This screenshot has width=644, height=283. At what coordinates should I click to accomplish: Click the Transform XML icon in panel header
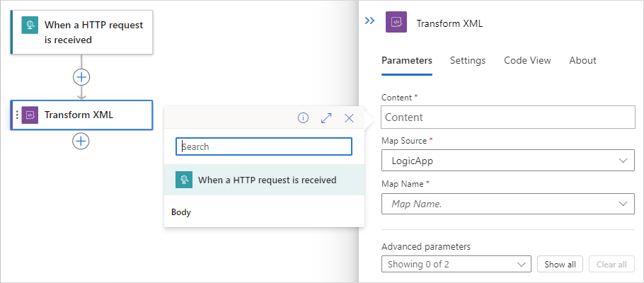pos(396,23)
